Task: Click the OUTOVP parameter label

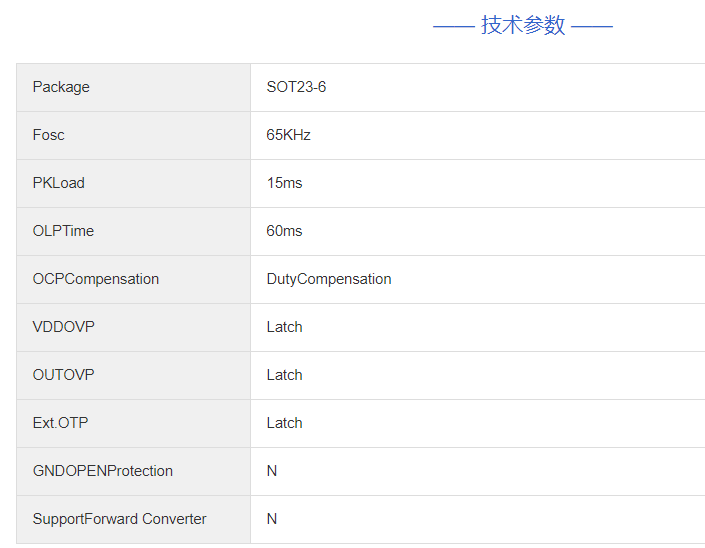Action: [x=63, y=375]
